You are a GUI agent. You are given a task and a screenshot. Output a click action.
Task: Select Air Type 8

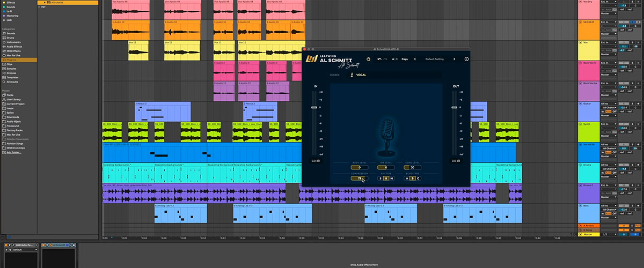385,178
